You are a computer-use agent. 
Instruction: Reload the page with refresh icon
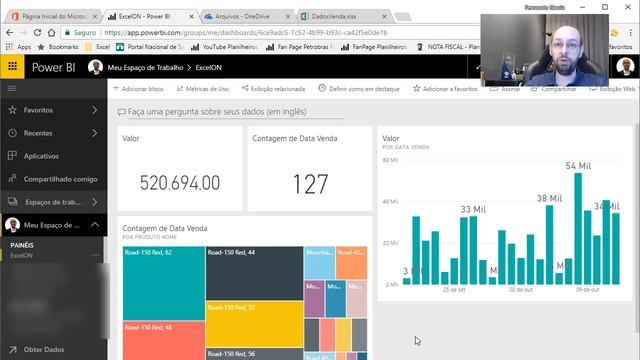[x=37, y=32]
